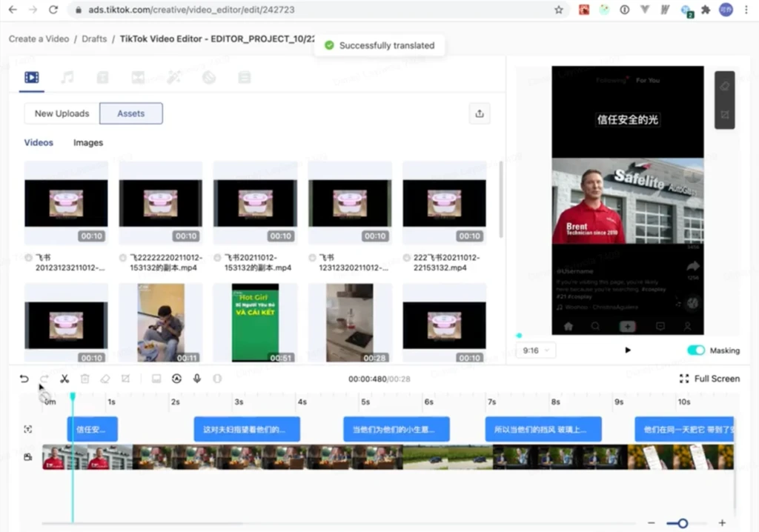Select the crop tool in timeline toolbar
The width and height of the screenshot is (759, 532).
(125, 379)
